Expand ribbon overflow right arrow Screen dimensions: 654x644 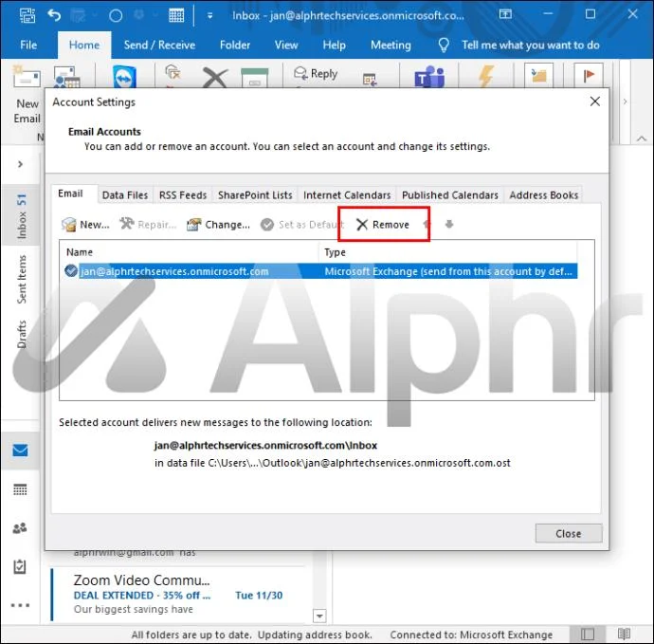point(625,101)
